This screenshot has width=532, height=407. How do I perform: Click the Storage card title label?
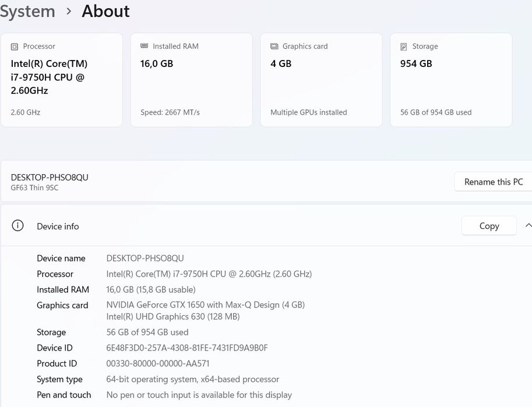pos(425,47)
